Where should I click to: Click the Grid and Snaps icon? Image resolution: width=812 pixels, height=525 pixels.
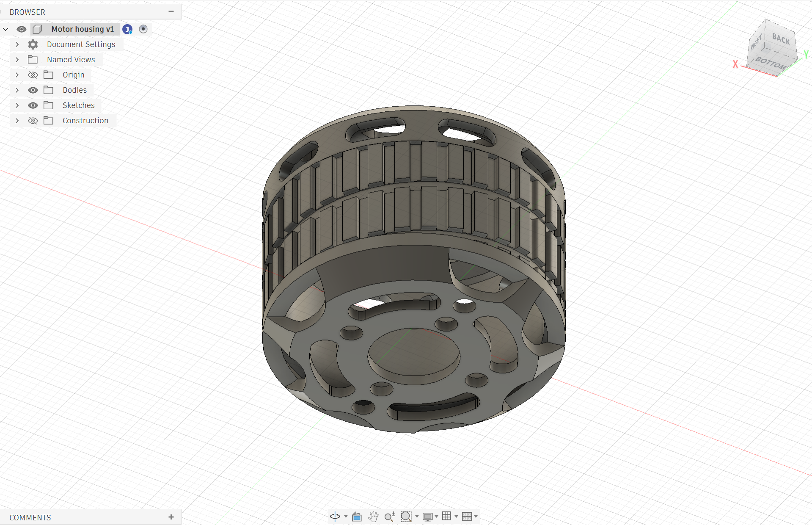coord(446,516)
